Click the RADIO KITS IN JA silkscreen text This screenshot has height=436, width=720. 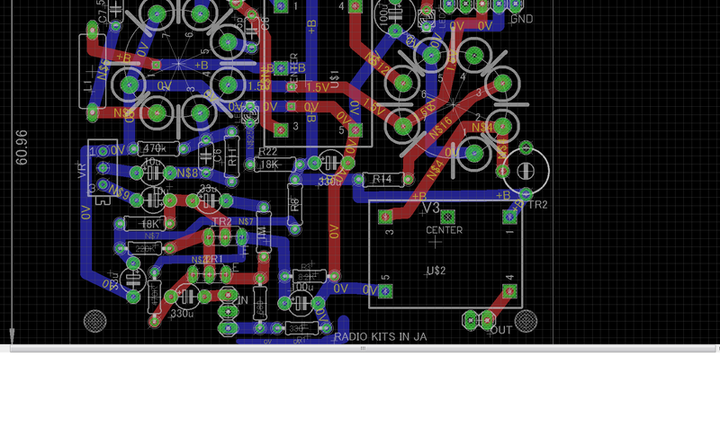pyautogui.click(x=380, y=337)
